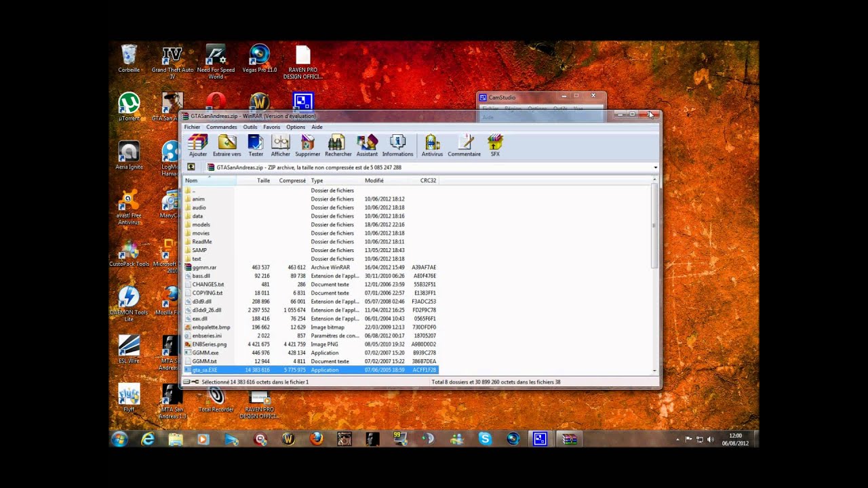Select the ggmm.rar file
The width and height of the screenshot is (868, 488).
pos(311,267)
